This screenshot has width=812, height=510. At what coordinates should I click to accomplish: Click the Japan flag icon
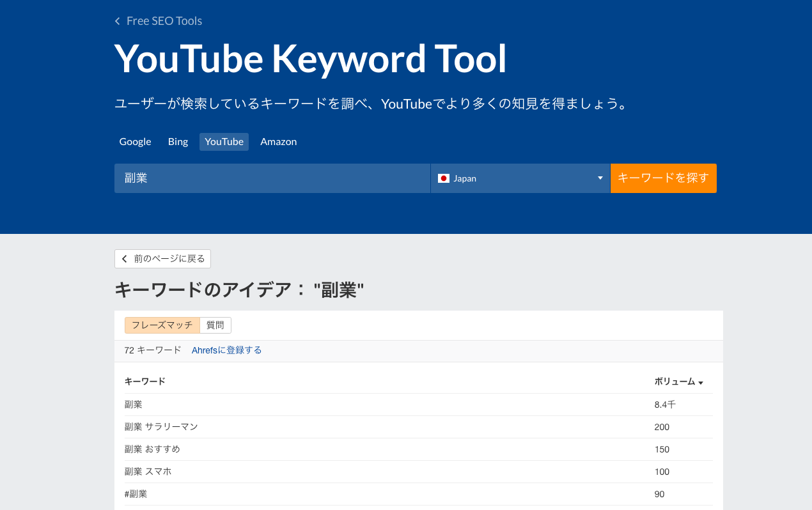coord(444,178)
